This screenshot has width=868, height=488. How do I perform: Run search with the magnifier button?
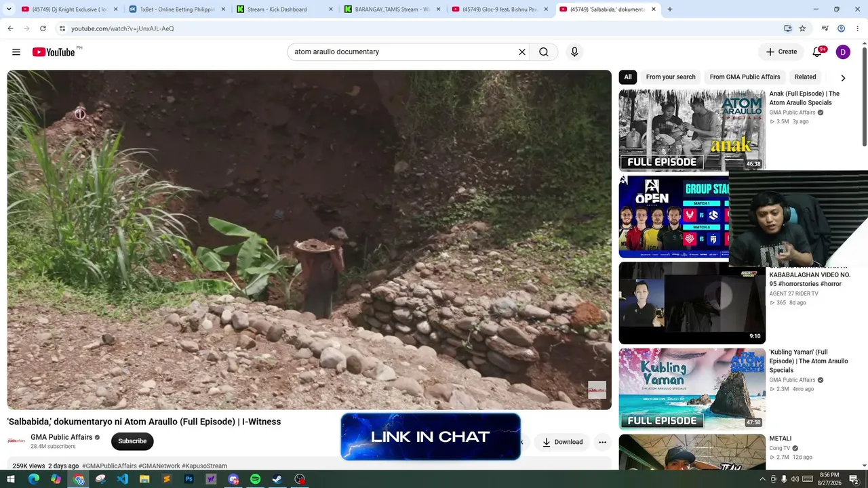(544, 52)
